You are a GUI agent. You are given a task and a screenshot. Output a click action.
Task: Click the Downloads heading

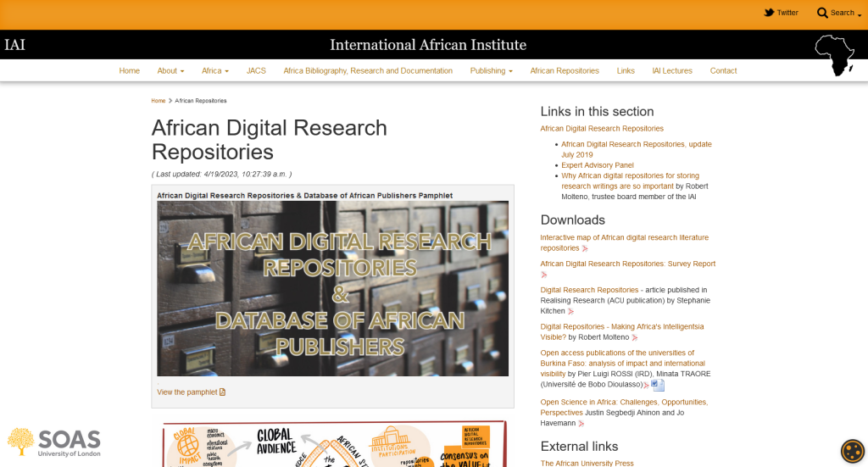tap(572, 220)
